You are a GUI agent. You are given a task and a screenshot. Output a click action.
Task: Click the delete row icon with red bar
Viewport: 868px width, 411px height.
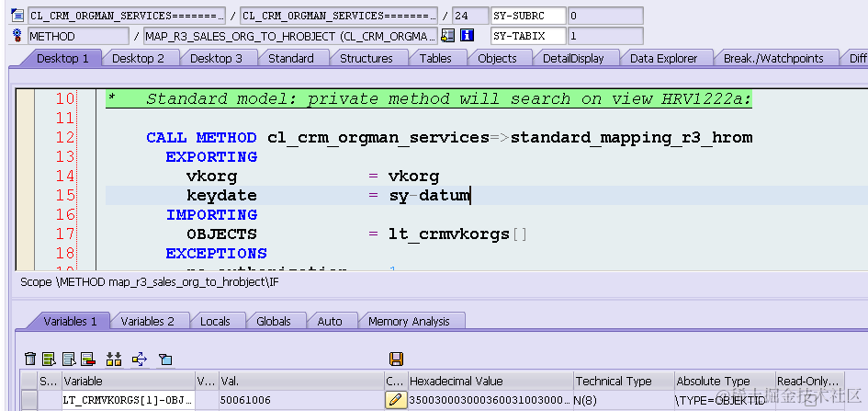click(x=88, y=359)
